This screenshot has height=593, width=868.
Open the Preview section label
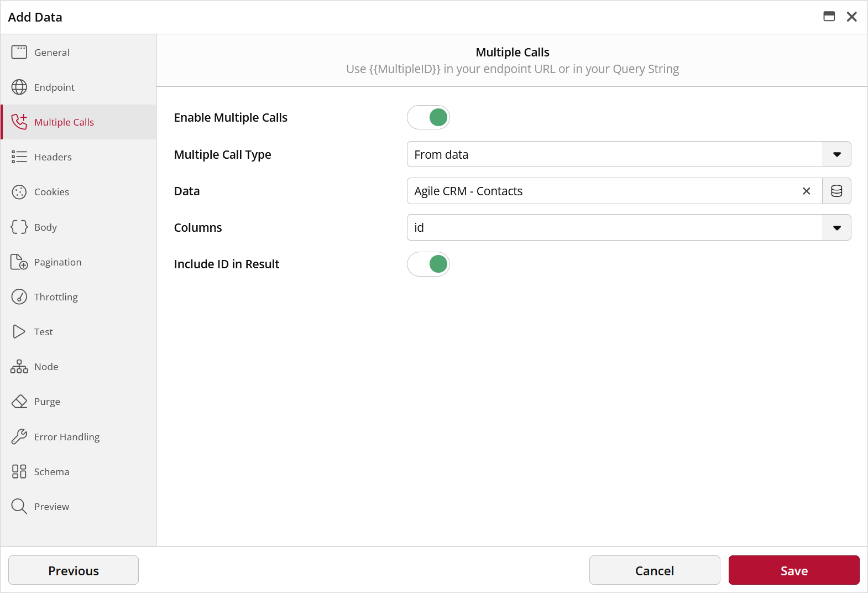click(x=52, y=507)
